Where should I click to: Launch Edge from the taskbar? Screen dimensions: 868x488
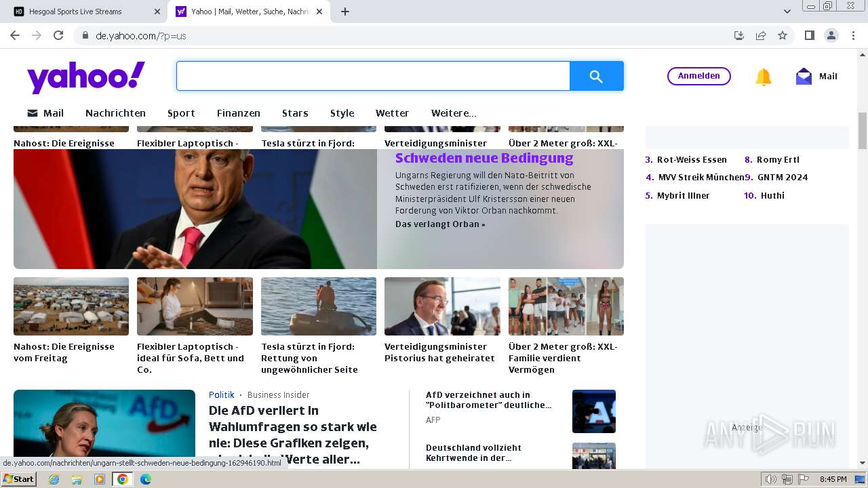point(146,479)
